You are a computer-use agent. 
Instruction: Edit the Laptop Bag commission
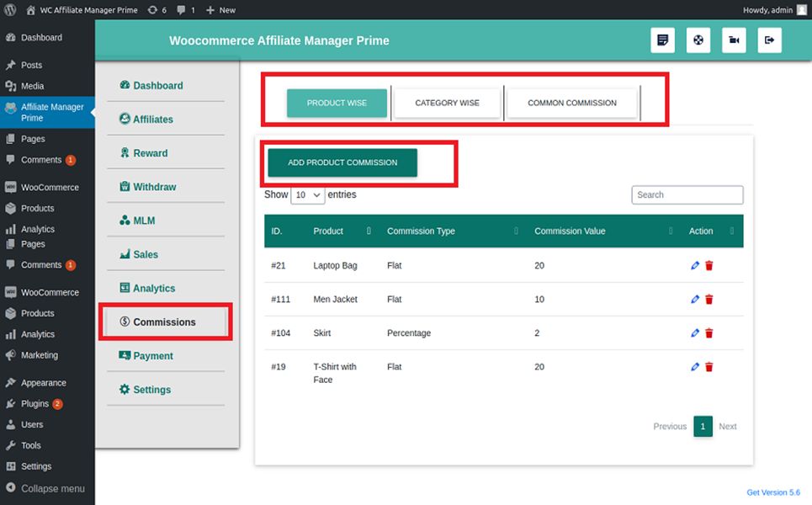[x=695, y=265]
